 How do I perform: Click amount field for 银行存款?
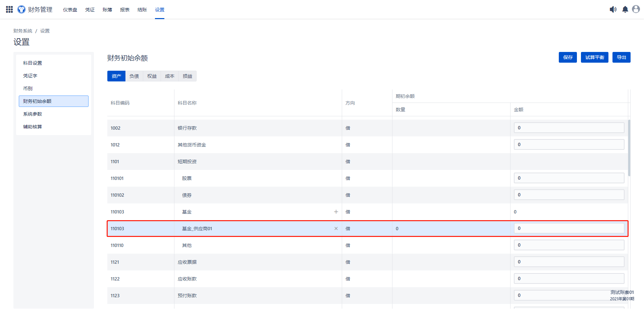[x=569, y=128]
